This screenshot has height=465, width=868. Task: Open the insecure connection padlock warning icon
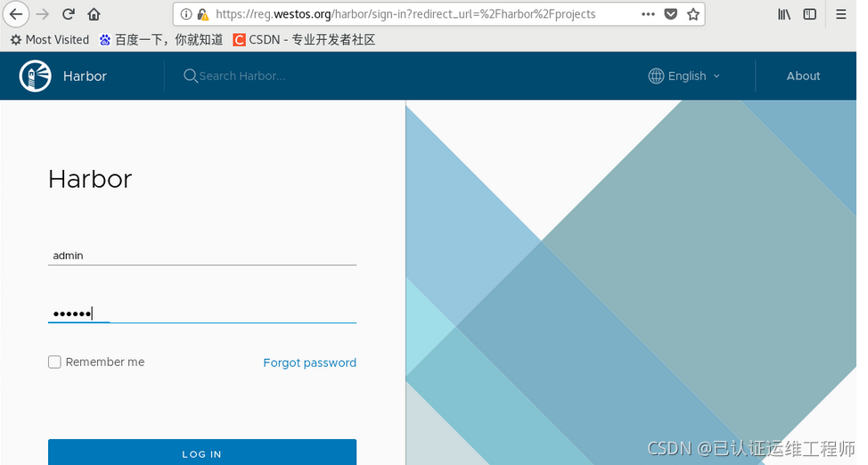click(202, 14)
